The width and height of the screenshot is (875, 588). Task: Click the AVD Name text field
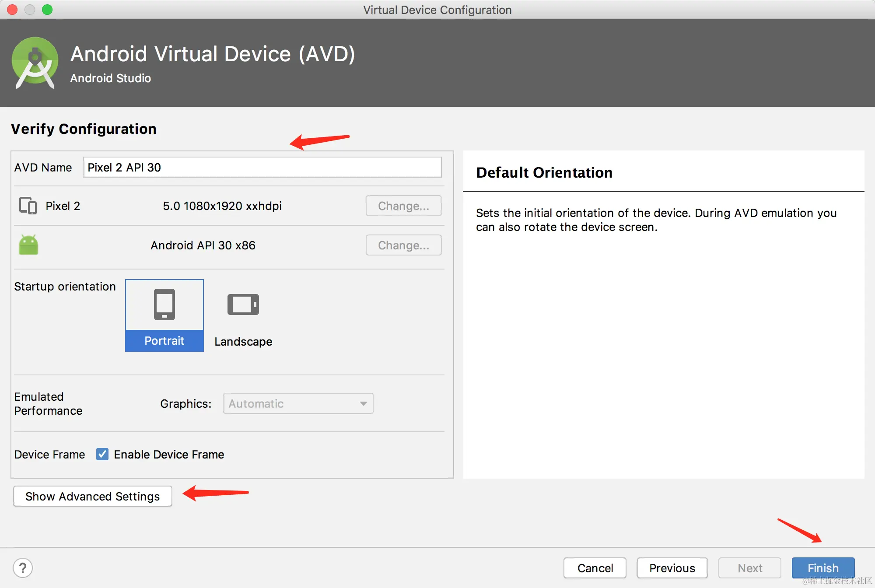[262, 167]
